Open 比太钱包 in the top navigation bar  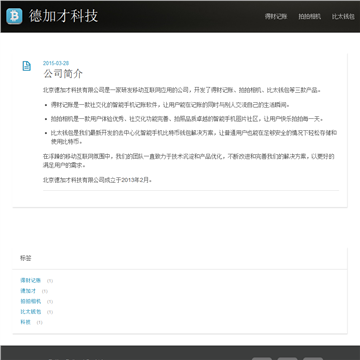pyautogui.click(x=343, y=16)
